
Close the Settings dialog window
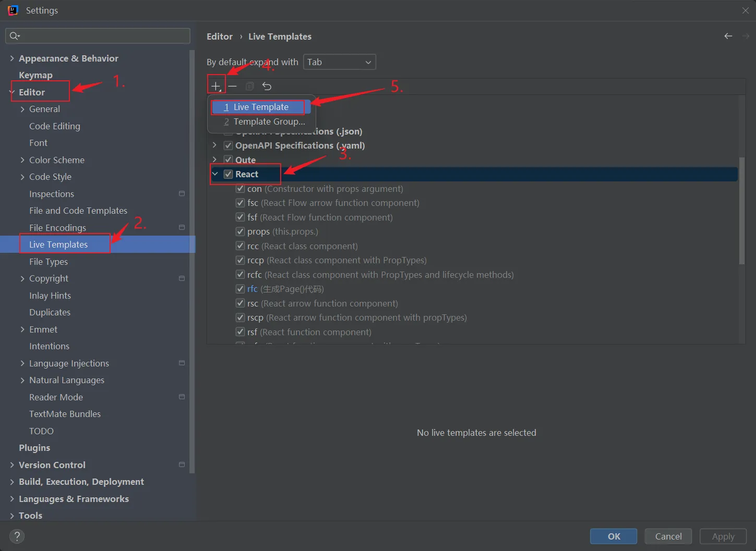click(746, 10)
